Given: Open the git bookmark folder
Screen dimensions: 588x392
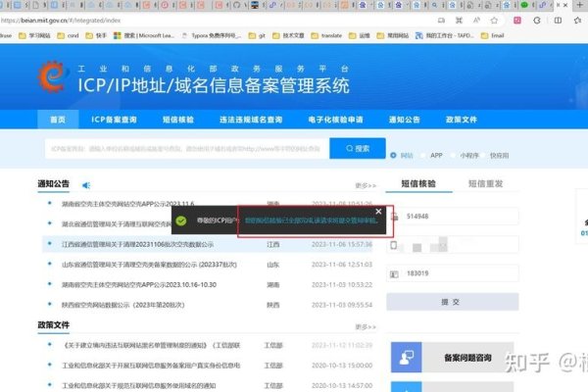Looking at the screenshot, I should coord(257,35).
